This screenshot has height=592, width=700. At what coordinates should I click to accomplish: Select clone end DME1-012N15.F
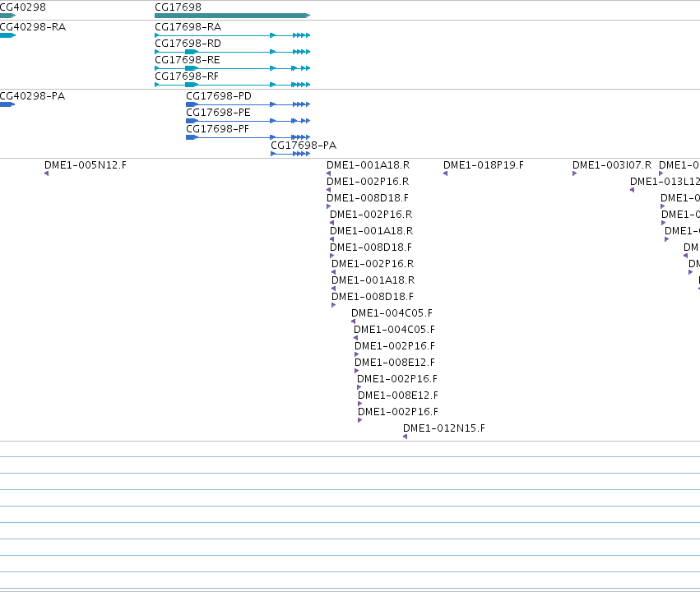click(x=443, y=428)
